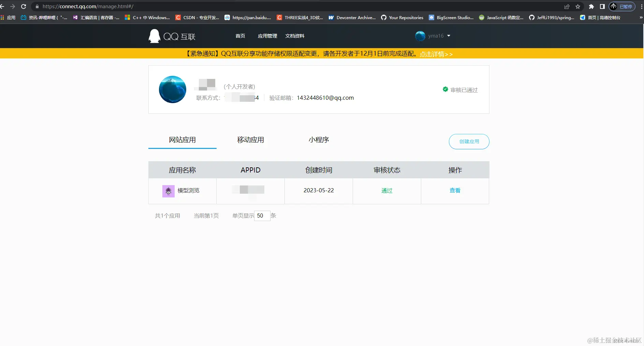Switch to the 移动应用 tab
Image resolution: width=644 pixels, height=346 pixels.
point(250,140)
